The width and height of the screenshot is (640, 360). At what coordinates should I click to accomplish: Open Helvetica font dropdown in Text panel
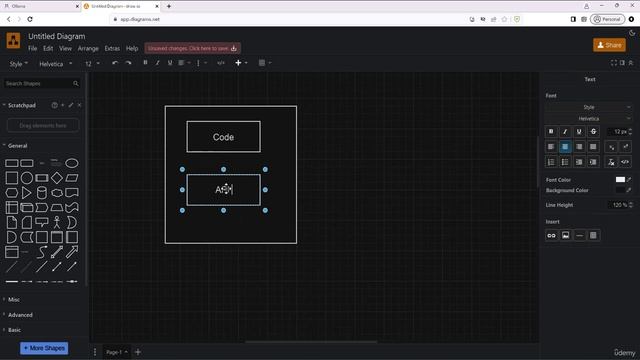pyautogui.click(x=589, y=119)
